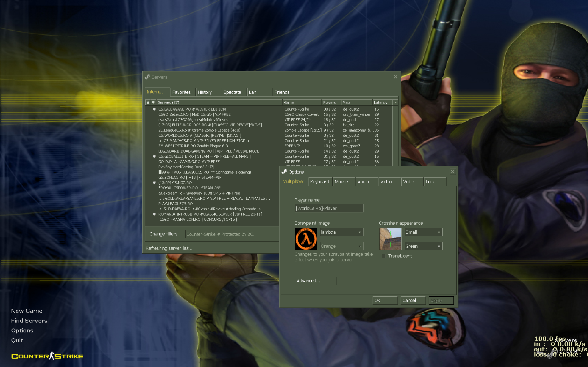
Task: Click the Counter-Strike logo at bottom left
Action: click(47, 356)
